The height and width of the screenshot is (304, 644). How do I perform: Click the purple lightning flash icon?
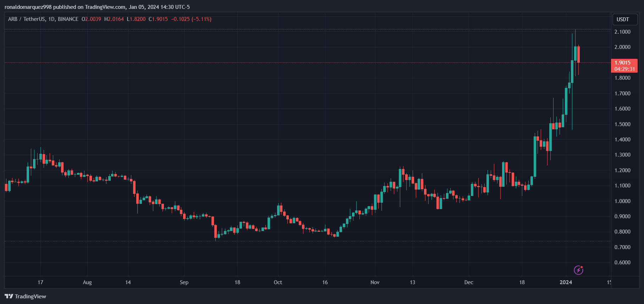(578, 270)
